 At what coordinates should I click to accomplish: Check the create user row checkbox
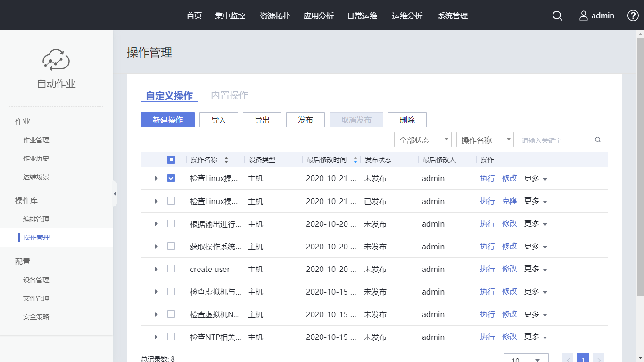[x=171, y=269]
